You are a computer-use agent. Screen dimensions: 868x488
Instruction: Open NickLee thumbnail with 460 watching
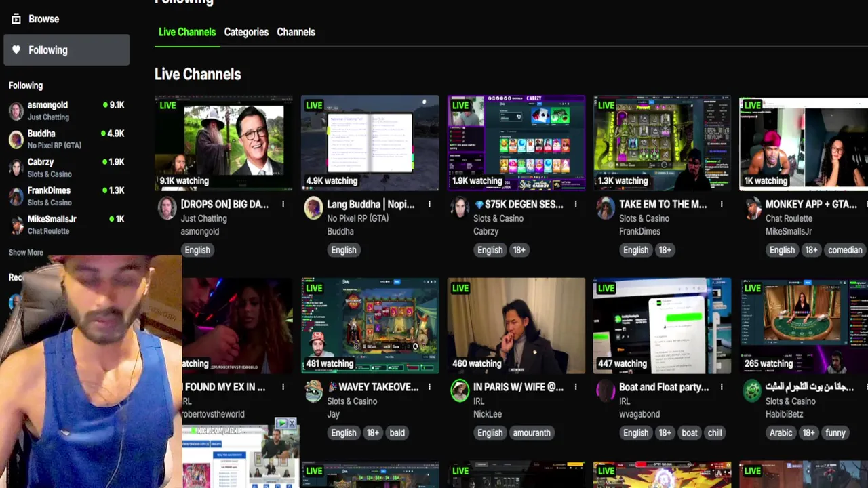[516, 326]
